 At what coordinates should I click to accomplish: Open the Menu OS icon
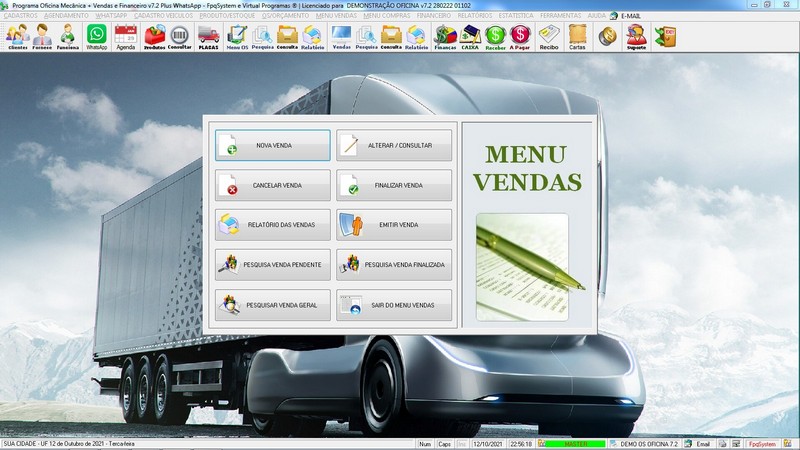click(237, 37)
